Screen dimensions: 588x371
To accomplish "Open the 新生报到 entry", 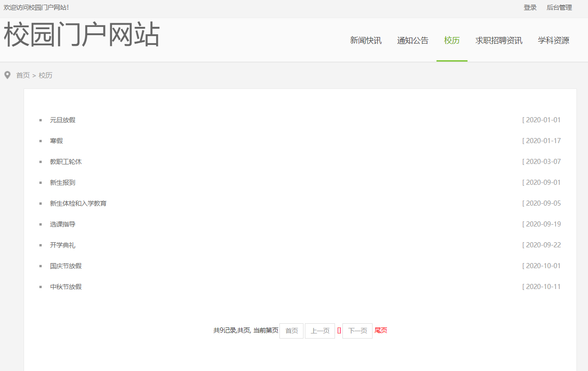I will [x=63, y=182].
